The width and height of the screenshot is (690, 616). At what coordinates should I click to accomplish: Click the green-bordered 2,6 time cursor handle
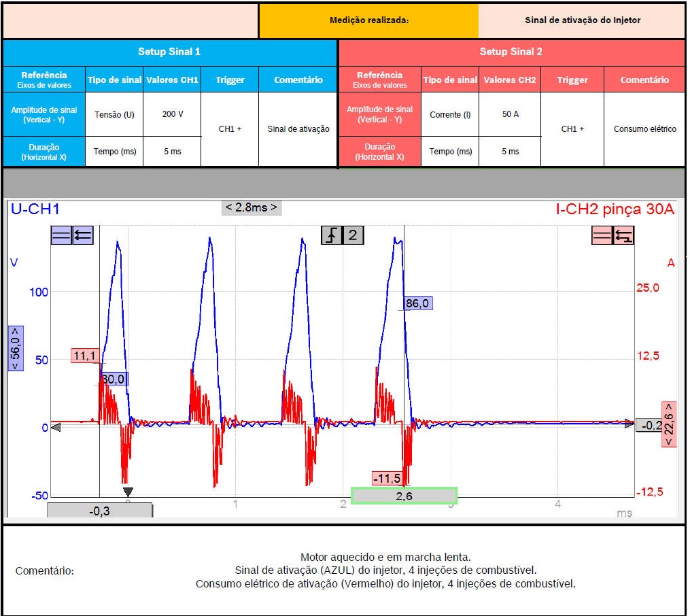coord(404,496)
